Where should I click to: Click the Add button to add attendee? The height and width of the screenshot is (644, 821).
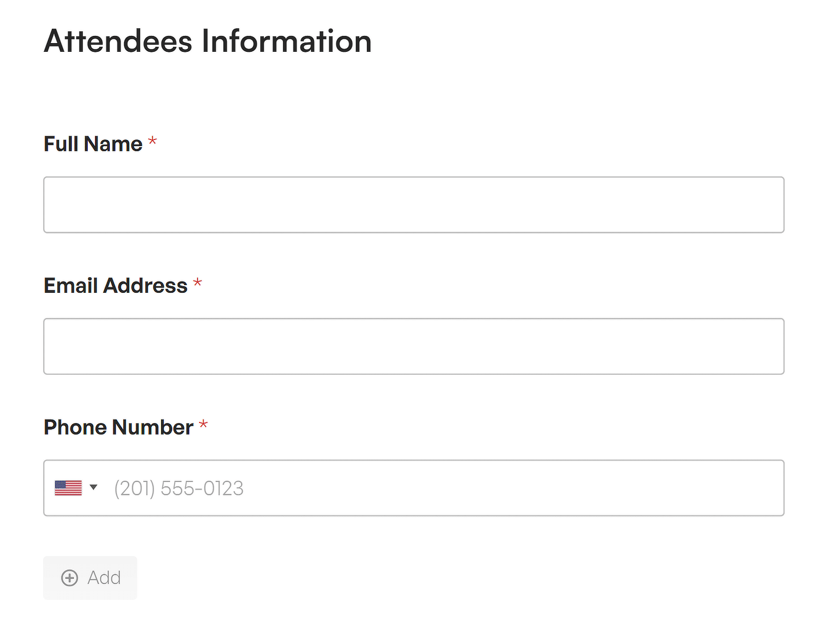coord(90,578)
